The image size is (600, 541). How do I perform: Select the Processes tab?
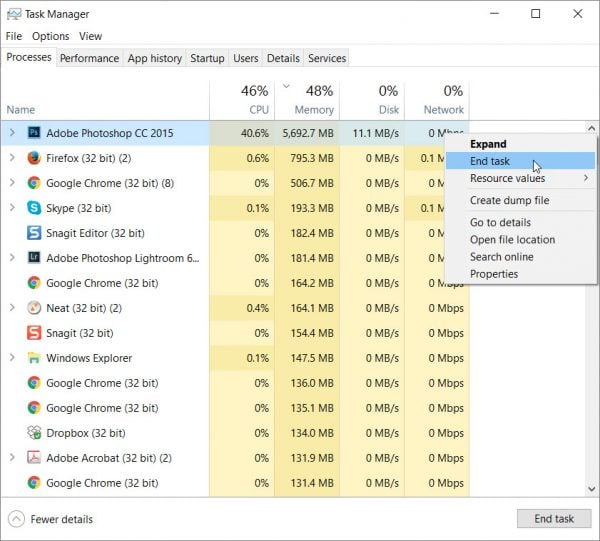(x=29, y=57)
